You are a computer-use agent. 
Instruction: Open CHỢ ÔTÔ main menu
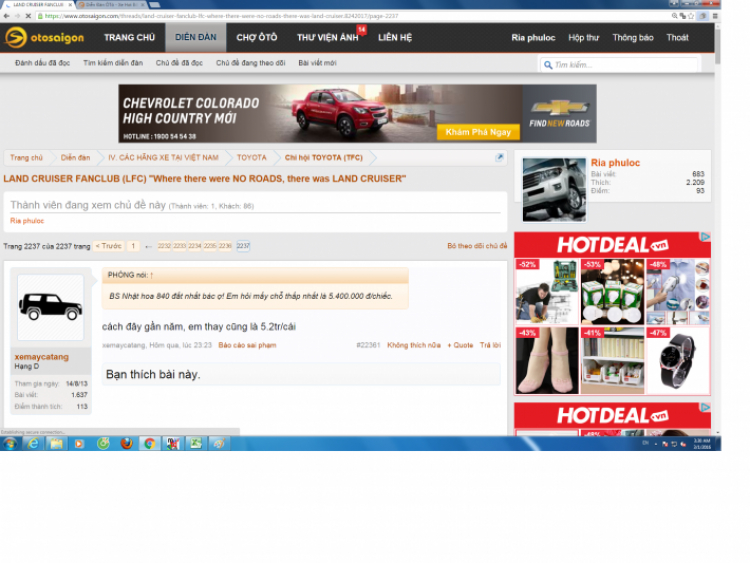click(x=256, y=37)
